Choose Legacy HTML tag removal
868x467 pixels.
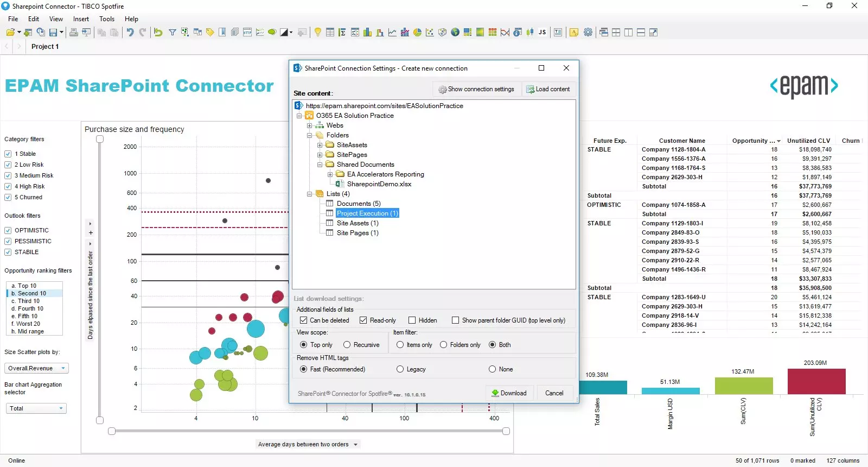point(400,369)
